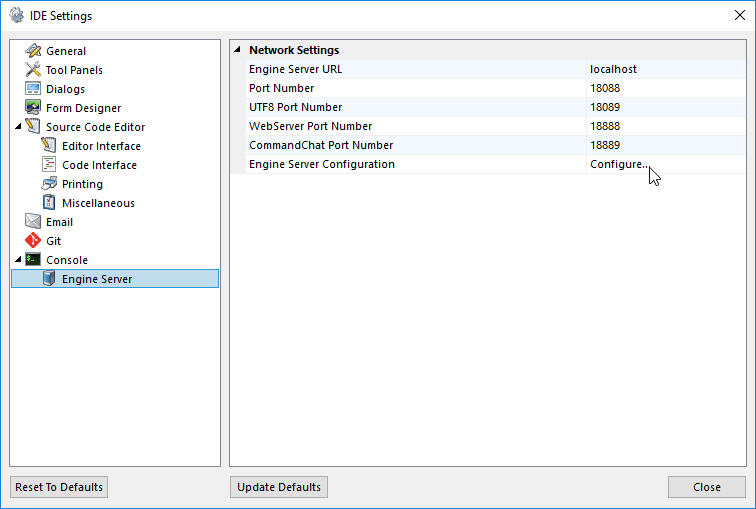Viewport: 756px width, 509px height.
Task: Click the Tool Panels wrench icon
Action: [x=33, y=70]
